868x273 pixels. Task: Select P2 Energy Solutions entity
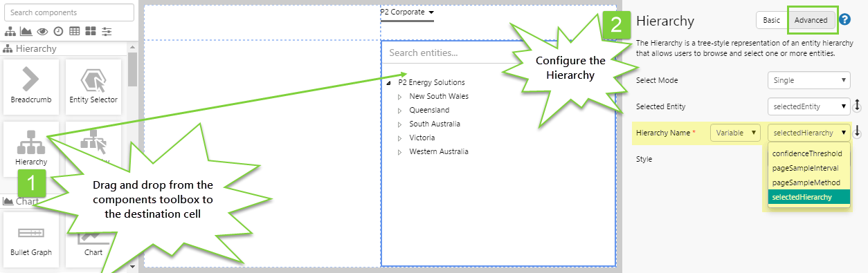(x=431, y=82)
